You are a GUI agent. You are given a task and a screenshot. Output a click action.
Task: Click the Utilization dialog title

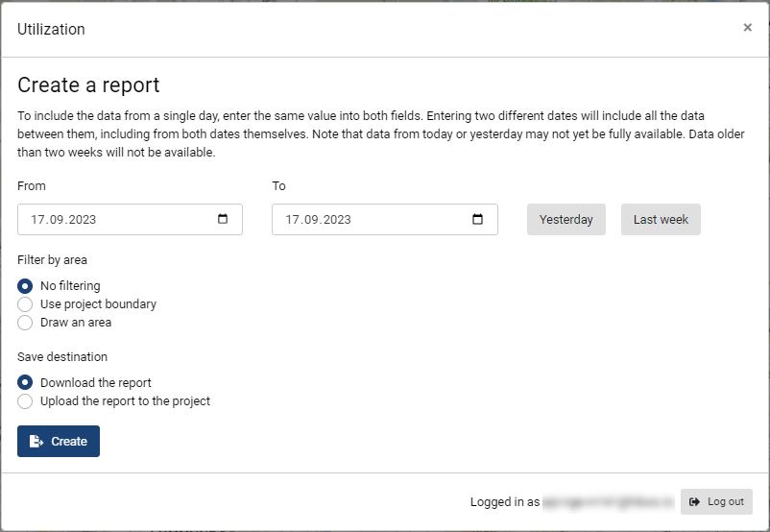click(51, 30)
